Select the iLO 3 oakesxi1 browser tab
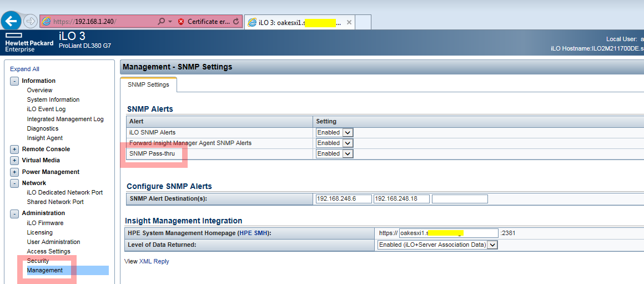The height and width of the screenshot is (284, 644). [300, 23]
